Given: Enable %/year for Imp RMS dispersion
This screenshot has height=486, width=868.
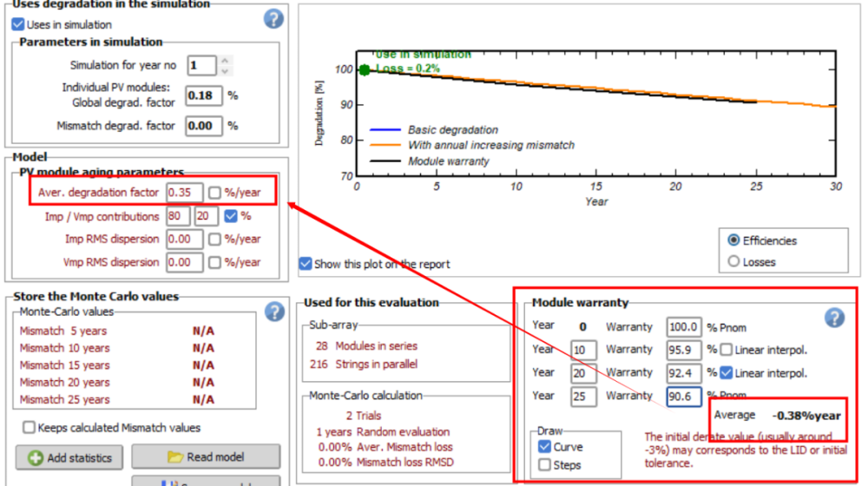Looking at the screenshot, I should 215,239.
